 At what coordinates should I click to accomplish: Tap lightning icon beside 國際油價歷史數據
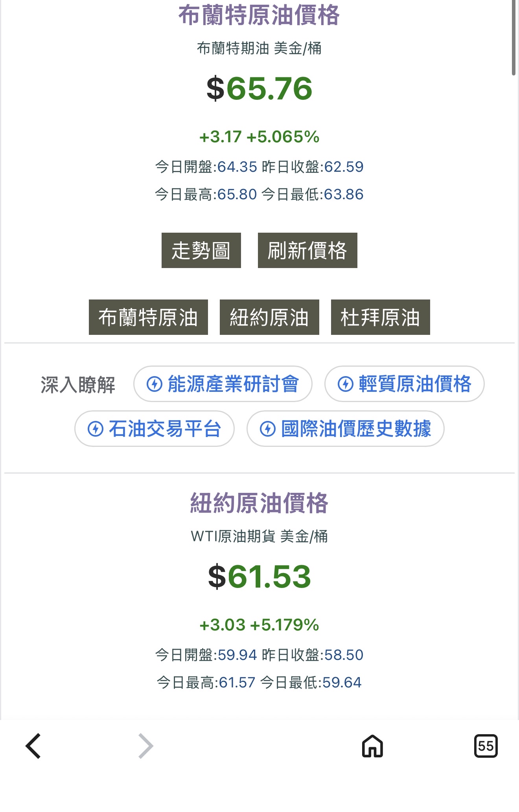(268, 429)
